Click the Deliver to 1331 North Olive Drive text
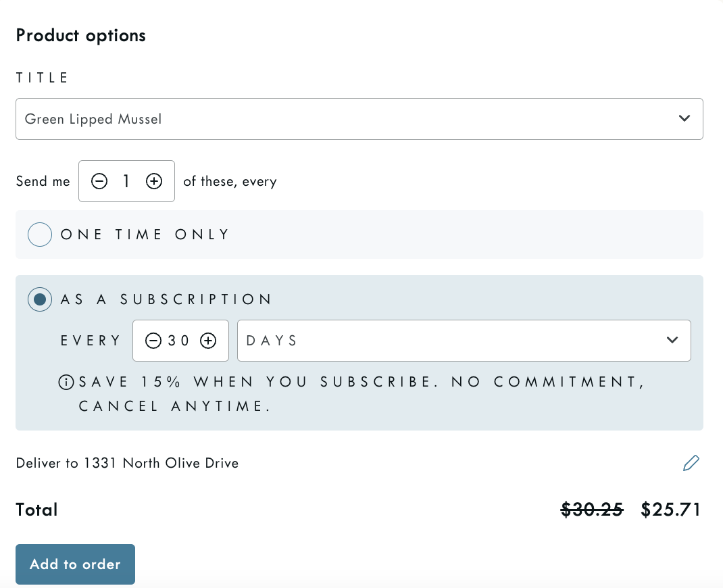723x588 pixels. click(x=127, y=464)
